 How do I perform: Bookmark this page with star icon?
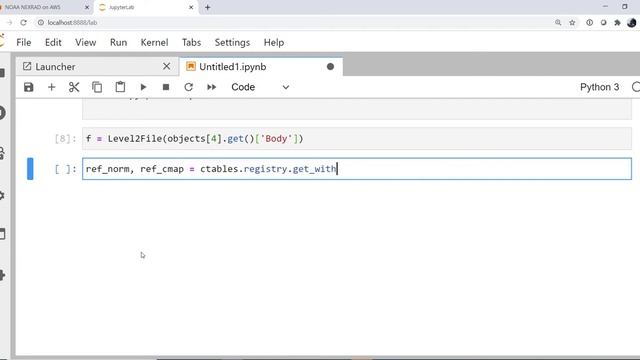(x=572, y=23)
